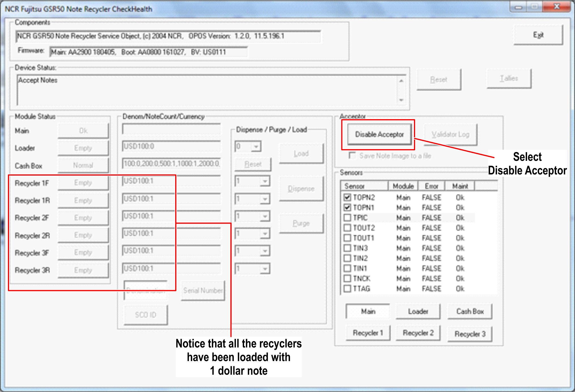Click Device Status scrollbar down arrow

pyautogui.click(x=401, y=100)
